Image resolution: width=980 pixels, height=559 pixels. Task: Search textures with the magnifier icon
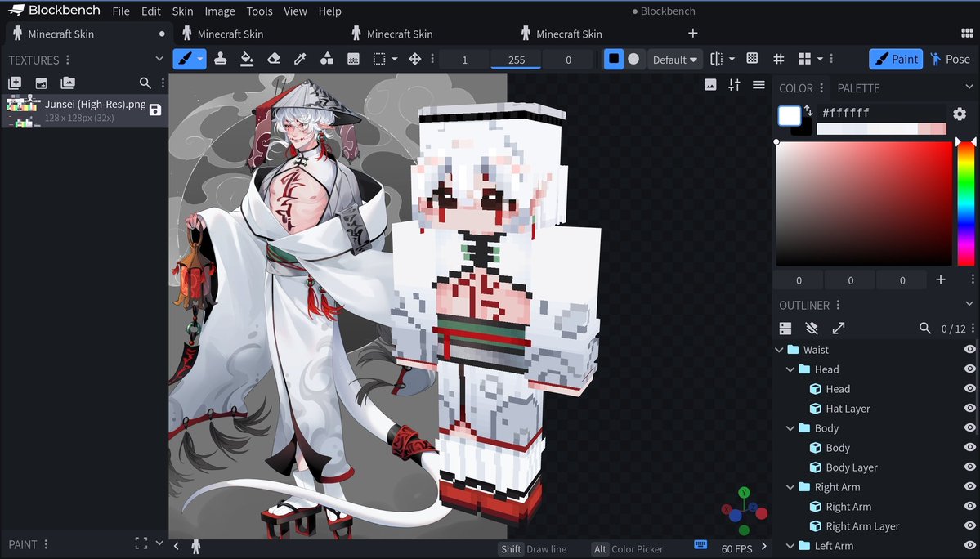145,83
